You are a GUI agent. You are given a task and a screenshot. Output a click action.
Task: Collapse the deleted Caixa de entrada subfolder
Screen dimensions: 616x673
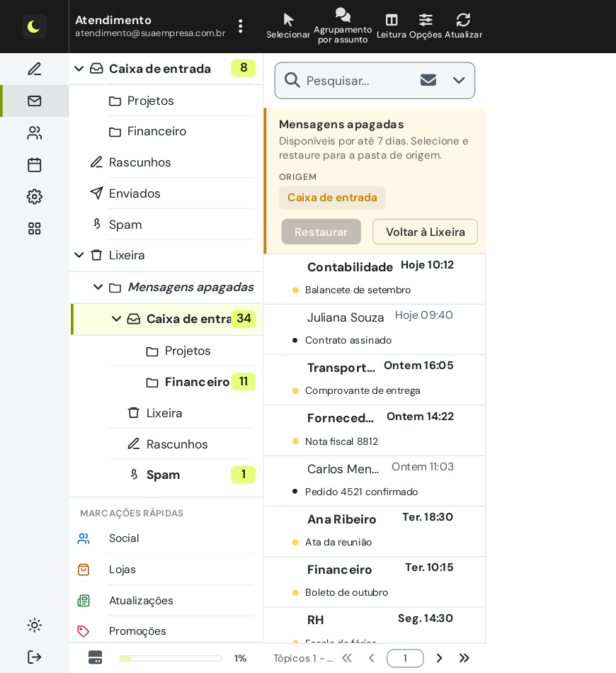click(x=116, y=319)
